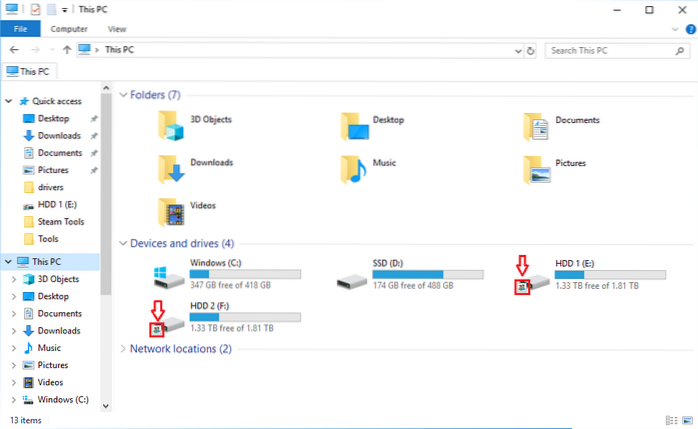Refresh the This PC view
The image size is (698, 429).
pos(529,49)
